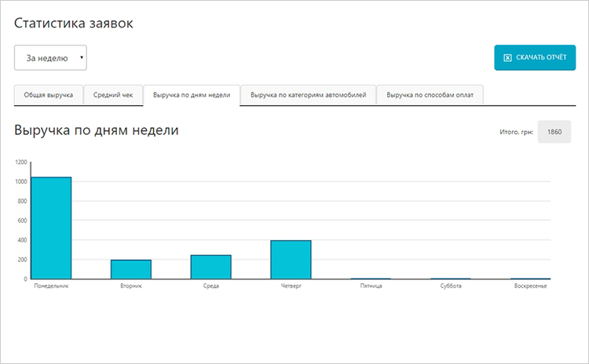The height and width of the screenshot is (364, 589).
Task: Click the Итого, грн label
Action: pyautogui.click(x=516, y=132)
